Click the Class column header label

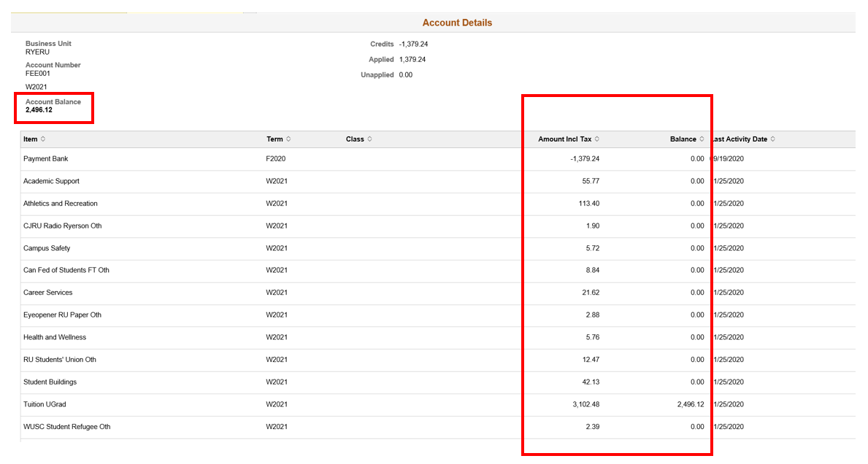pyautogui.click(x=355, y=139)
